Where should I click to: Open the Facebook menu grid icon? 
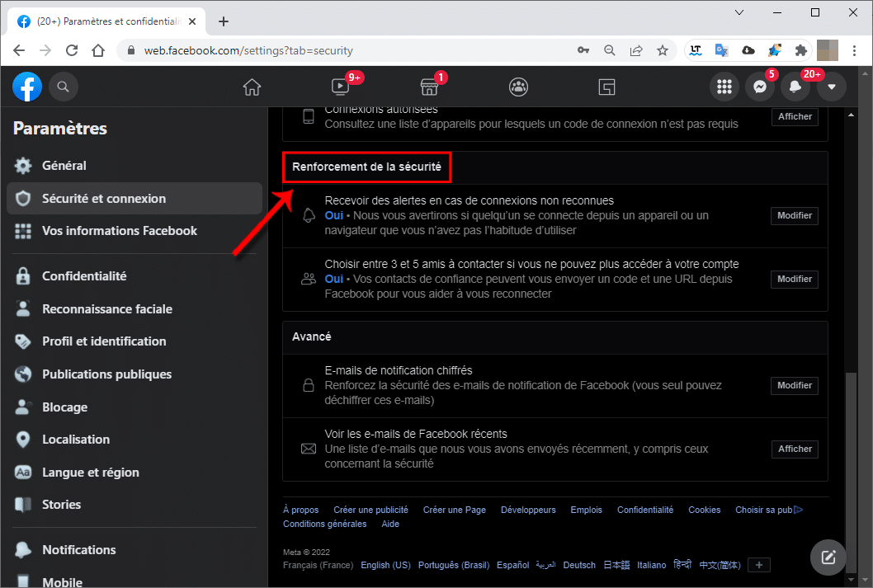[724, 87]
